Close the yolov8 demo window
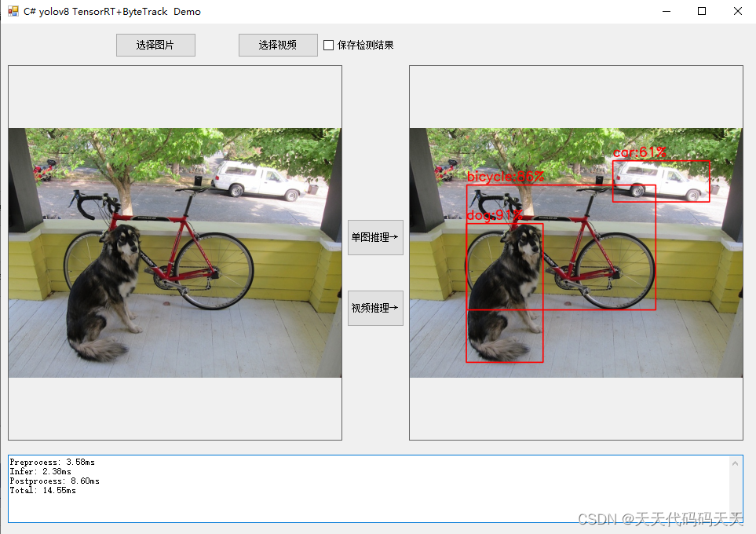 click(x=738, y=11)
